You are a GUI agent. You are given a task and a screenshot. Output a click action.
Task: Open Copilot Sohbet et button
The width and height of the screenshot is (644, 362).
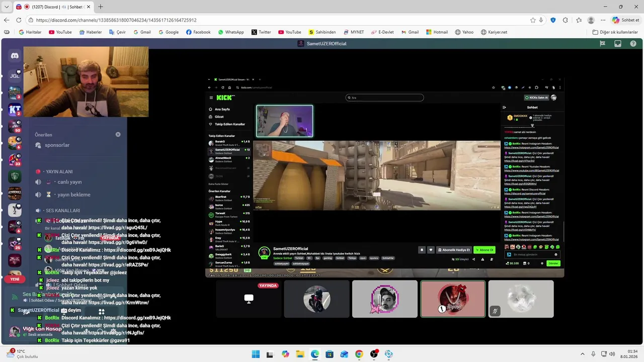pos(626,20)
